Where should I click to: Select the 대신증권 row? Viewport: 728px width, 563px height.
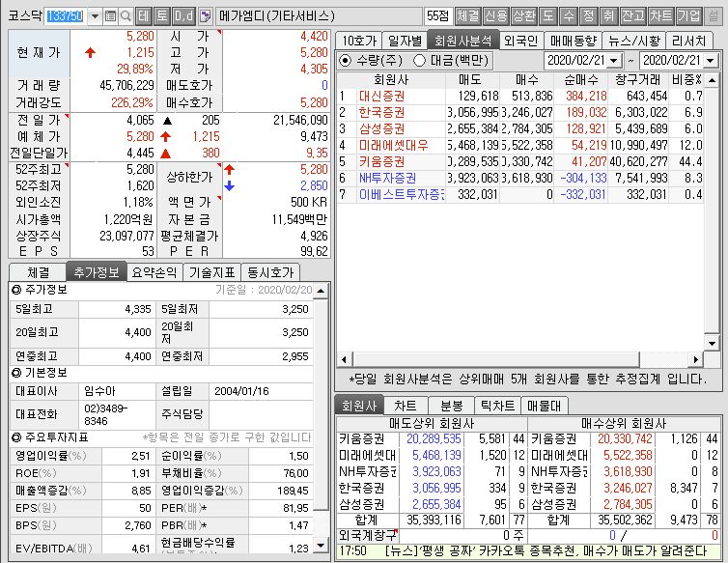[520, 97]
